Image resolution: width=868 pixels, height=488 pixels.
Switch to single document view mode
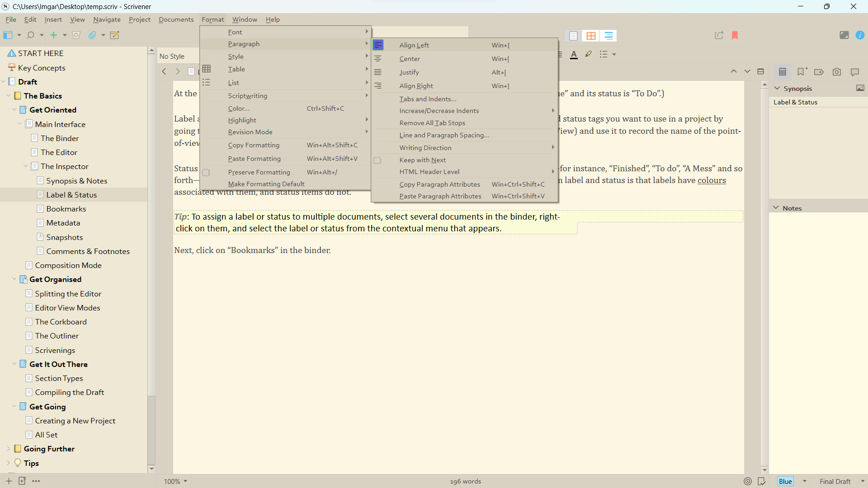click(573, 36)
